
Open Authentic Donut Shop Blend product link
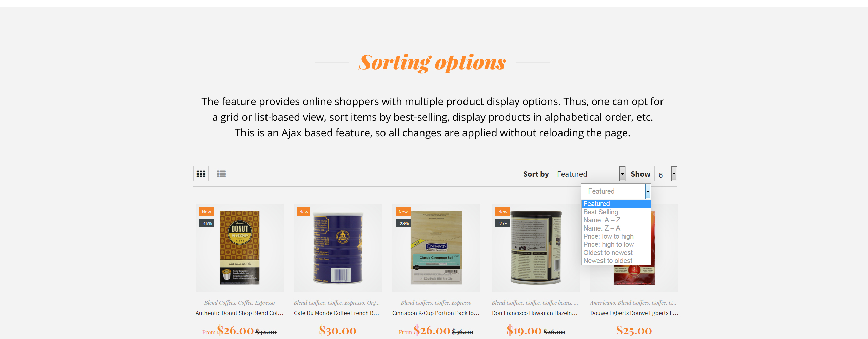(239, 313)
